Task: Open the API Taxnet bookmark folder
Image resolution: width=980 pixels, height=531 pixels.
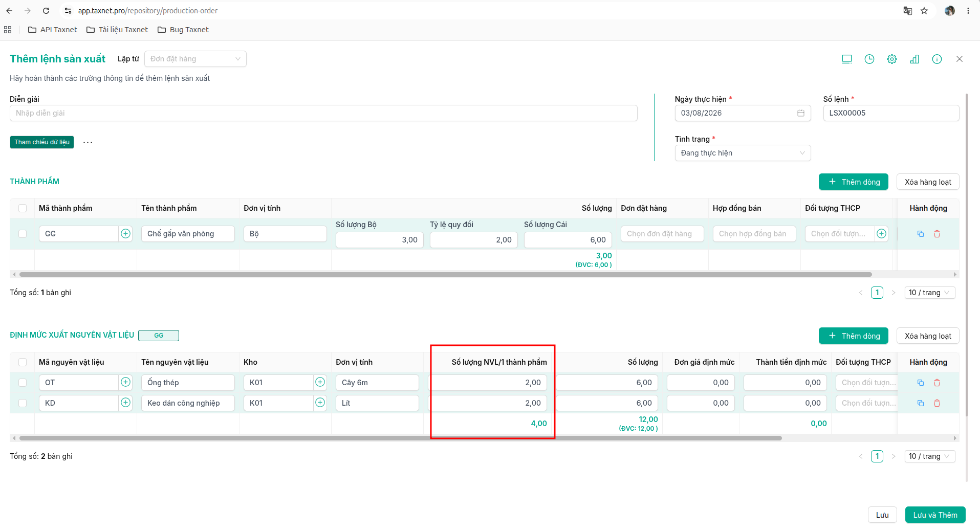Action: [52, 30]
